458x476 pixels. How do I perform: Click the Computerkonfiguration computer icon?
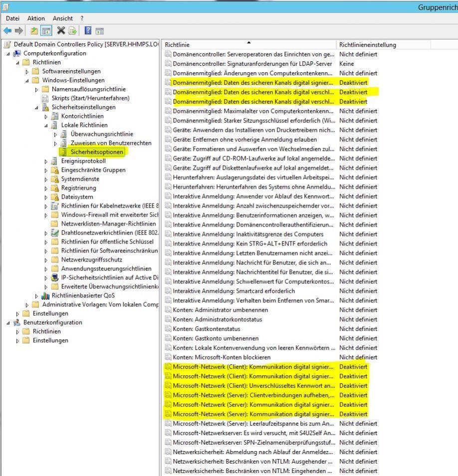(17, 53)
